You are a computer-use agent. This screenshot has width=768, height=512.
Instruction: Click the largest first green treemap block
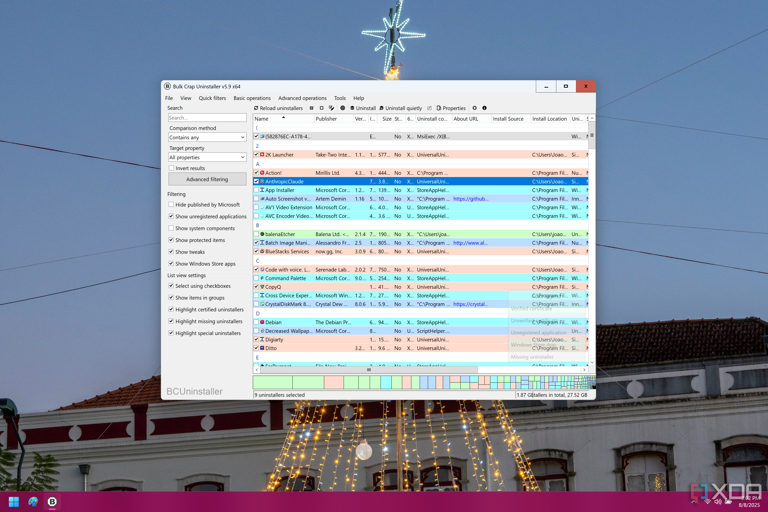273,382
